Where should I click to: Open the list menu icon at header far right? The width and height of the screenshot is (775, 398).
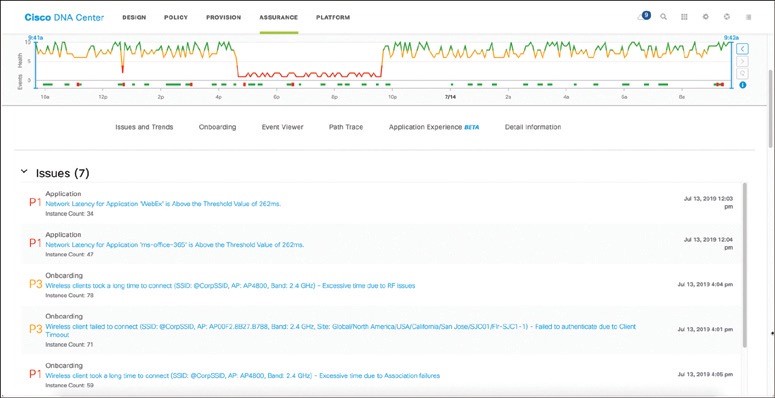click(x=749, y=17)
